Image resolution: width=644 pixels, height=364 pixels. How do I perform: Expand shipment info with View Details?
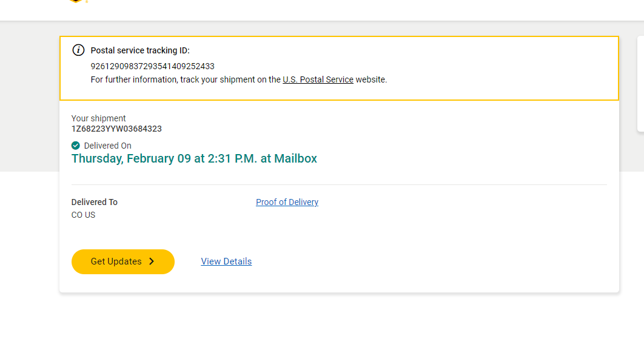pyautogui.click(x=226, y=261)
